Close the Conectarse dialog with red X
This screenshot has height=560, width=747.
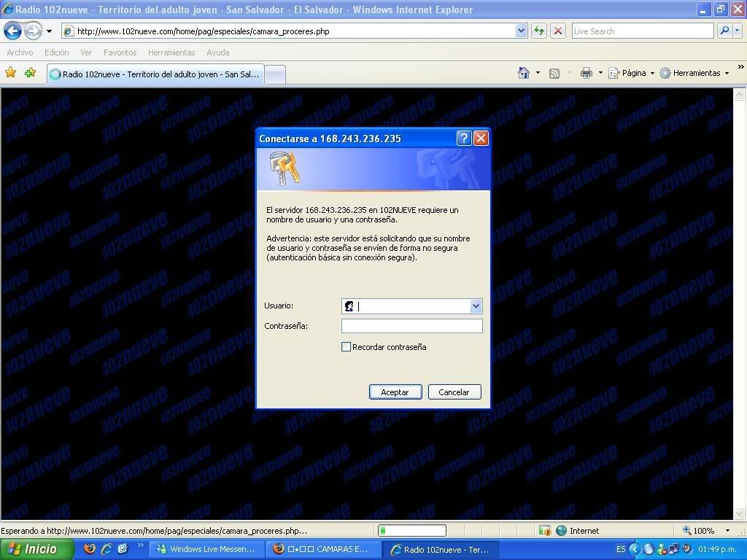coord(481,138)
